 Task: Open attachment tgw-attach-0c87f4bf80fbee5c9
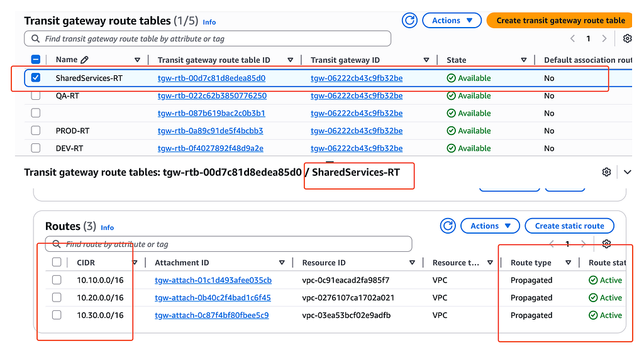click(x=211, y=315)
